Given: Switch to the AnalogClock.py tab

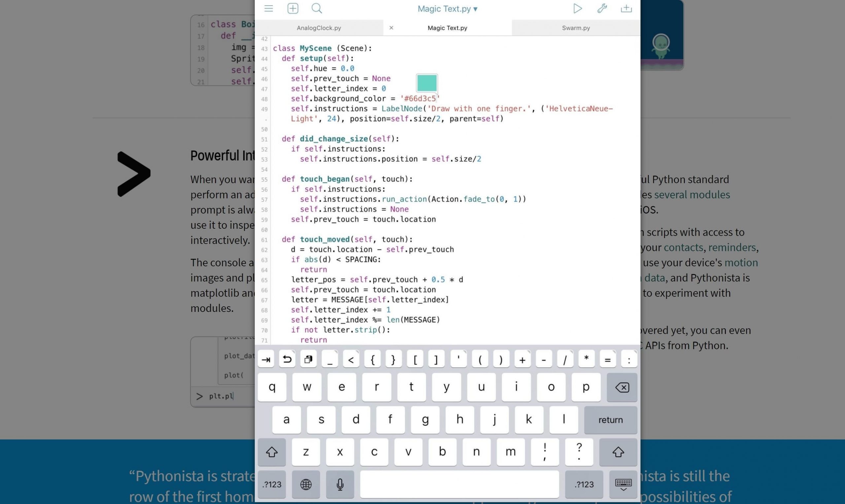Looking at the screenshot, I should (319, 28).
